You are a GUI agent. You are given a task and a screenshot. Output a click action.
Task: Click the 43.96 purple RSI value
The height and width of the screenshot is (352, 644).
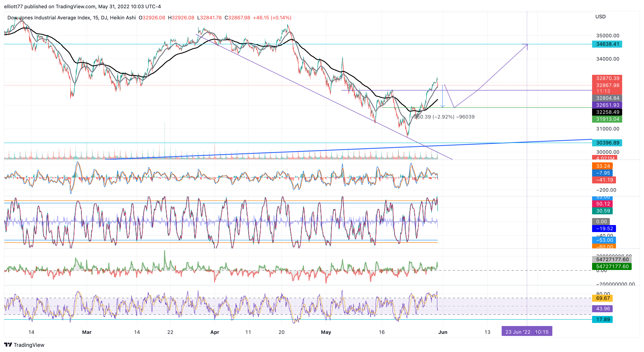602,309
